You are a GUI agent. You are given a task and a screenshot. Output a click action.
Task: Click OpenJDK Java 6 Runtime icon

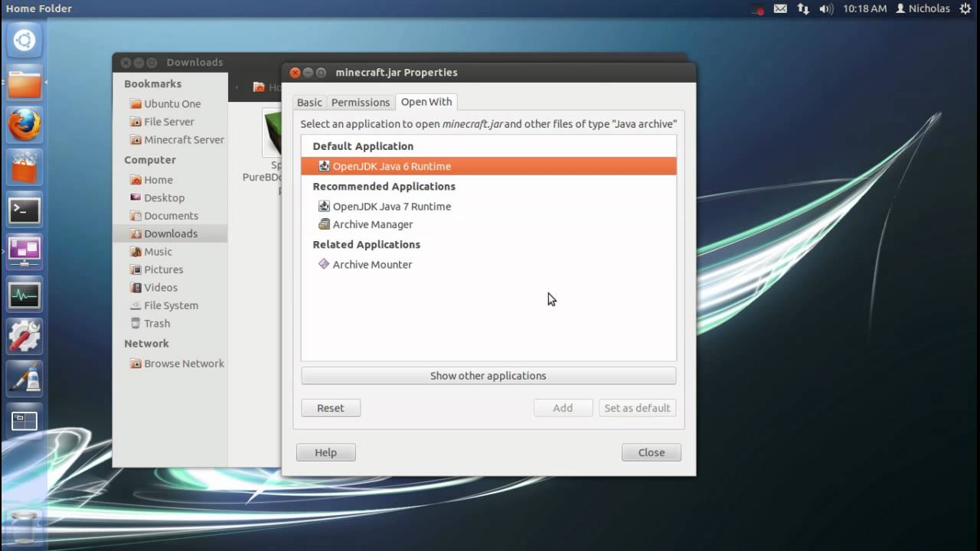[324, 166]
